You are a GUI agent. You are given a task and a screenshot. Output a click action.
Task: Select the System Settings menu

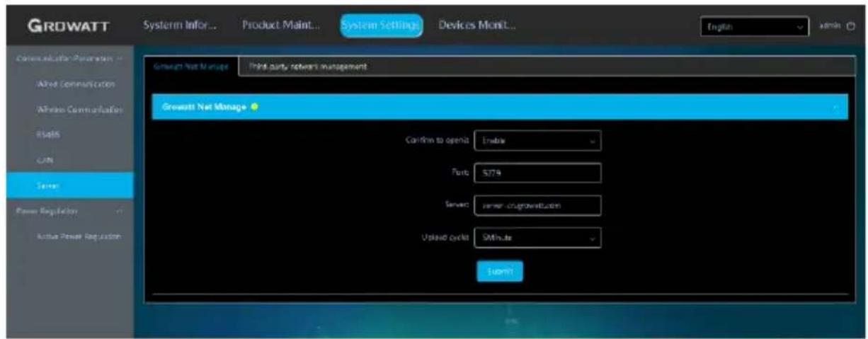[x=381, y=25]
